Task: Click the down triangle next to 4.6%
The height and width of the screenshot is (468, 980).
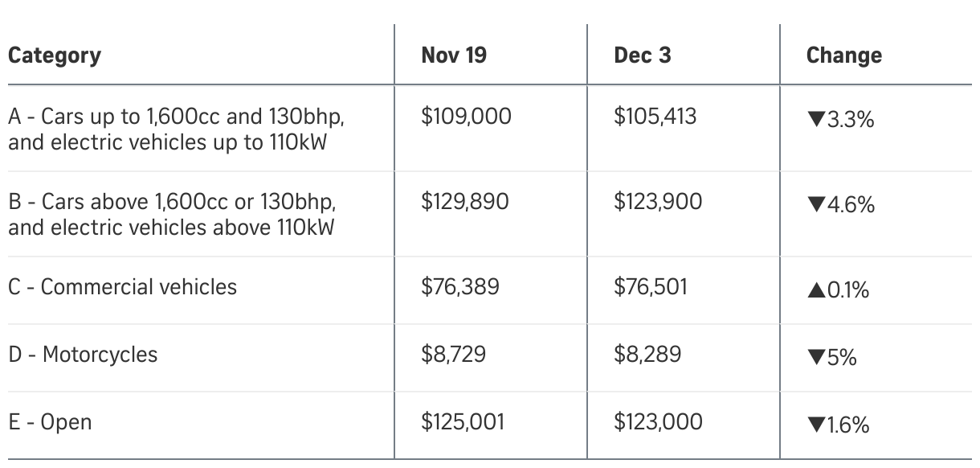Action: point(815,205)
